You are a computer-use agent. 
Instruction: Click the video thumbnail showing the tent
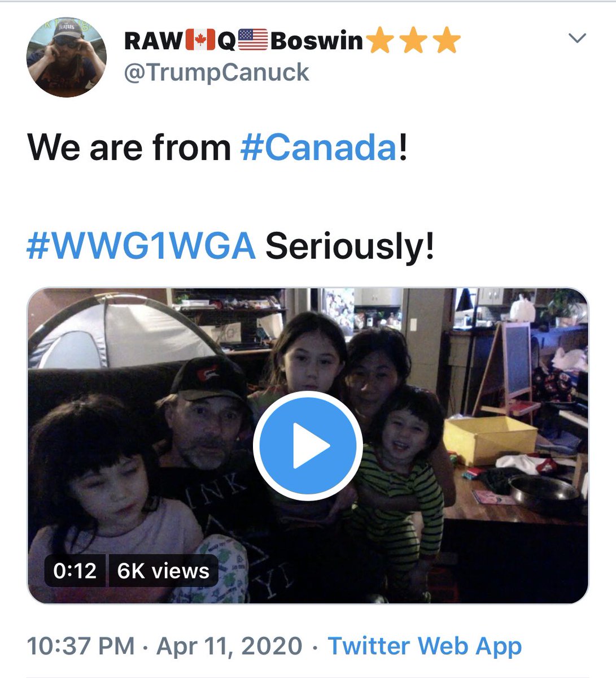[x=308, y=446]
